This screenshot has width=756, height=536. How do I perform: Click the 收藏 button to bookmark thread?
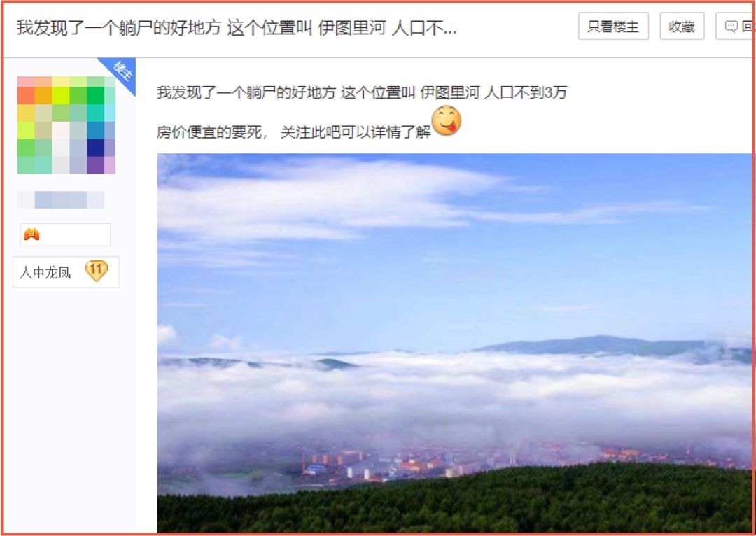point(682,27)
